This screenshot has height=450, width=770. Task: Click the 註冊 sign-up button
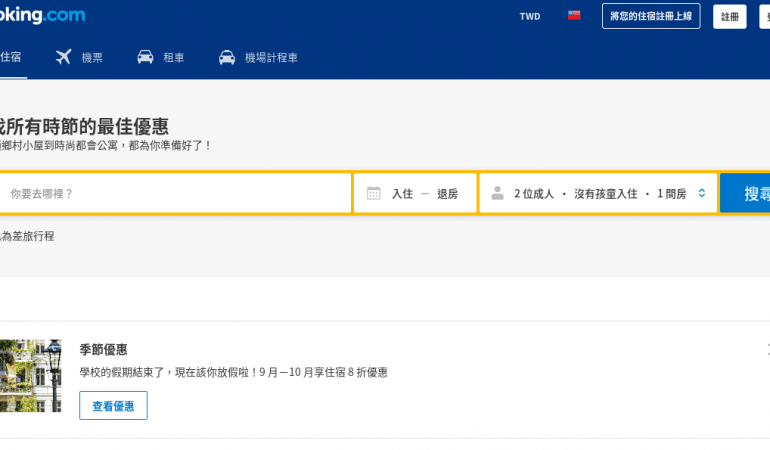pyautogui.click(x=729, y=17)
